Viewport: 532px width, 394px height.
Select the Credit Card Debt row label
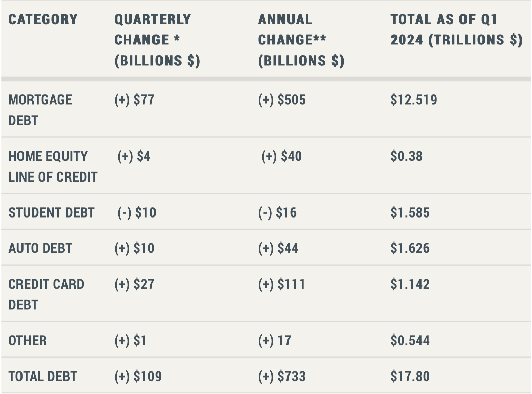pyautogui.click(x=46, y=294)
